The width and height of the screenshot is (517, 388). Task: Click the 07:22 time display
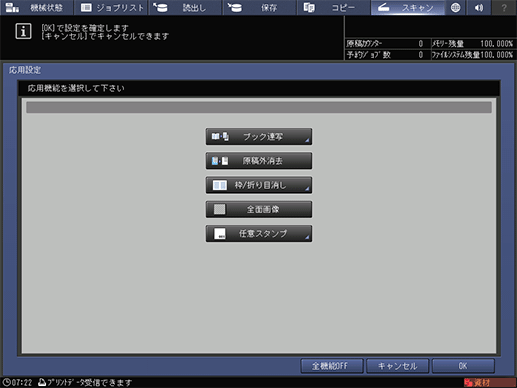22,382
